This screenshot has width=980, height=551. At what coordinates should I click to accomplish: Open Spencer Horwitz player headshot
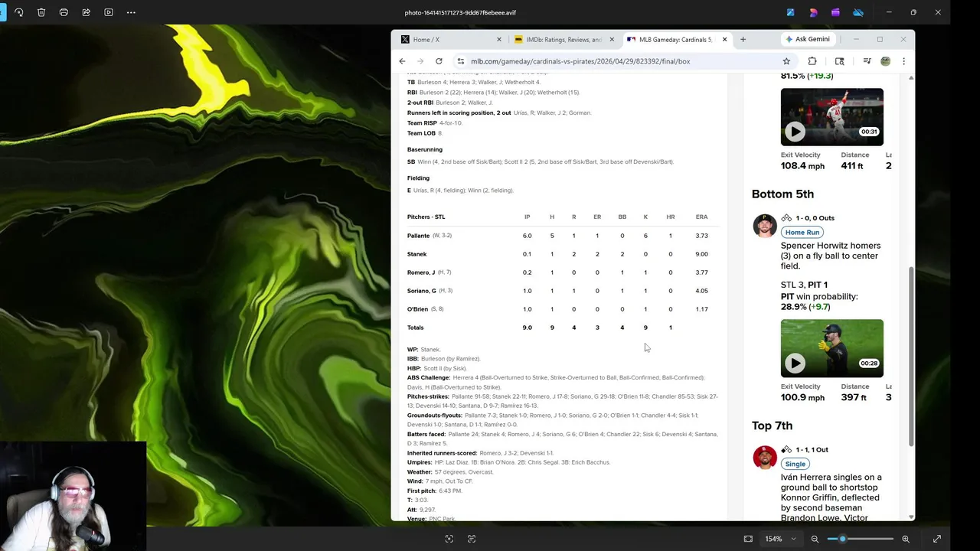(x=764, y=226)
